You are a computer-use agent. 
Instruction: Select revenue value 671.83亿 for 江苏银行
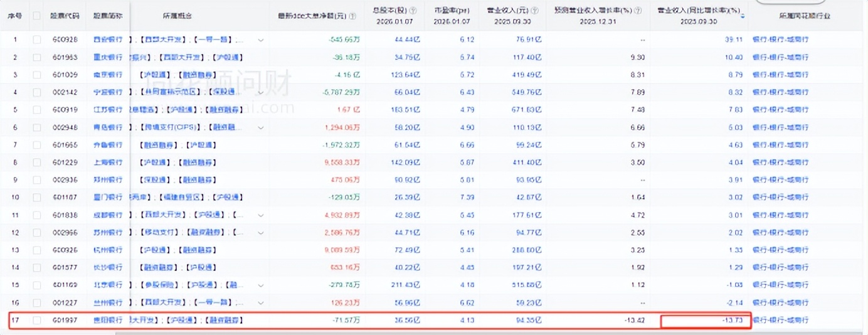tap(527, 110)
